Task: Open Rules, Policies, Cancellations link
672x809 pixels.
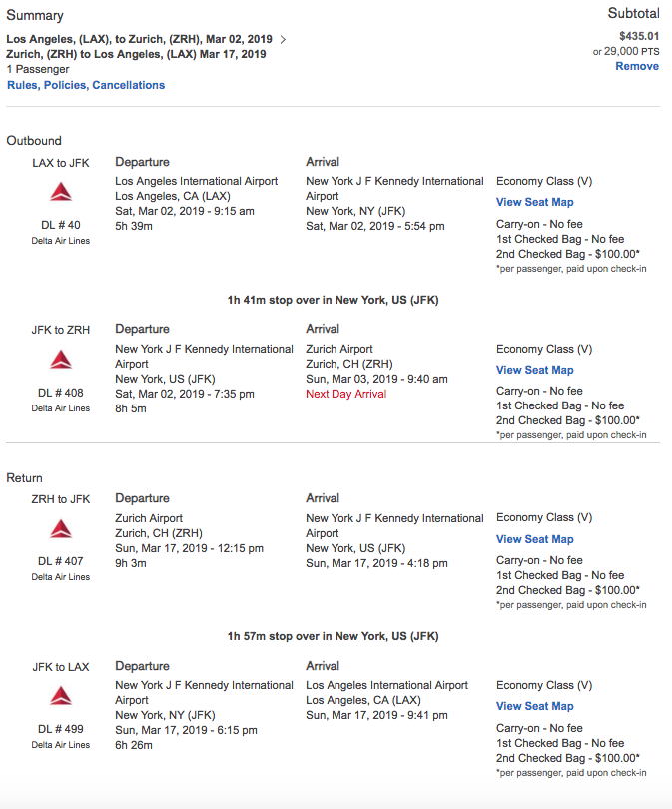Action: tap(86, 85)
